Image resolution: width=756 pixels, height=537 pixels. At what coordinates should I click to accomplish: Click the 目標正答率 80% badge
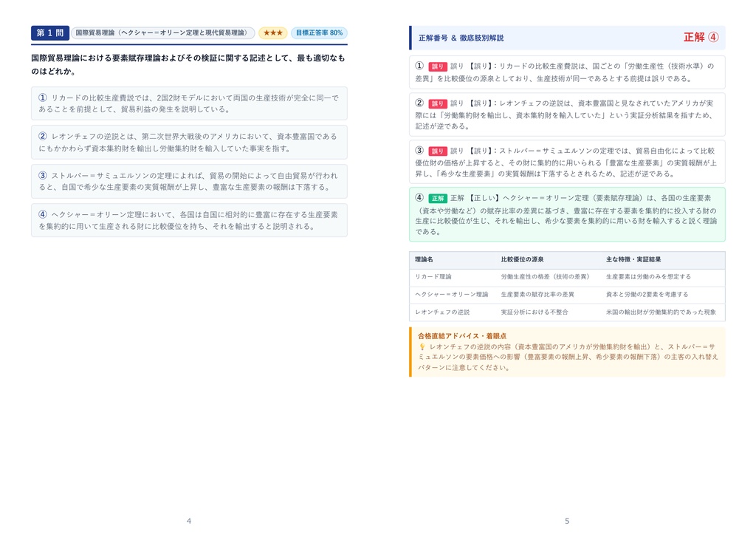319,33
